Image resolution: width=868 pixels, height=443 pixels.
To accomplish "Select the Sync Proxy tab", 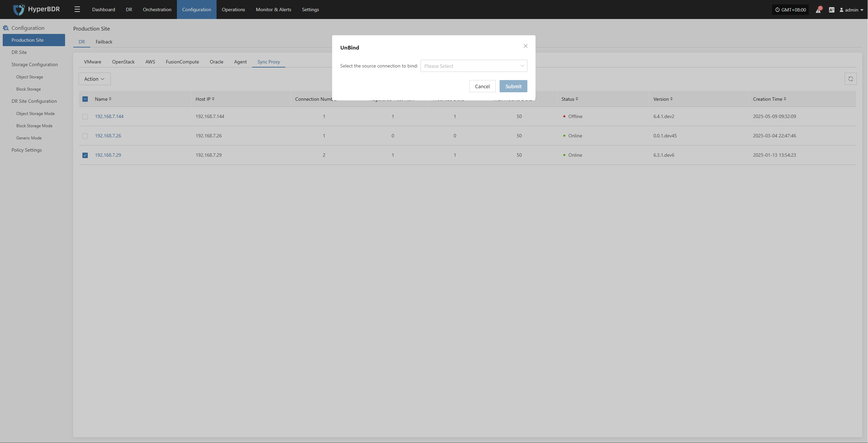I will (x=269, y=62).
